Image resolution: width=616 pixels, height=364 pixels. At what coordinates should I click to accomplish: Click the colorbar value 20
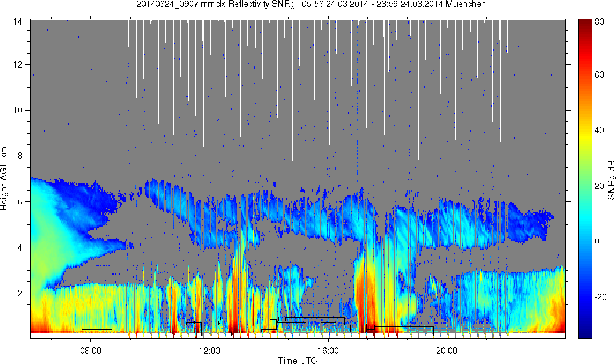tap(599, 186)
